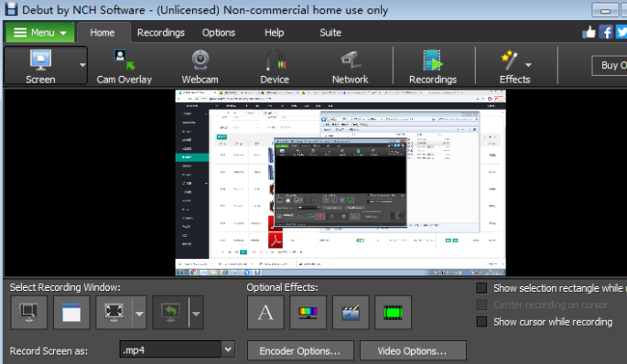Choose Device capture source
627x364 pixels.
point(275,67)
